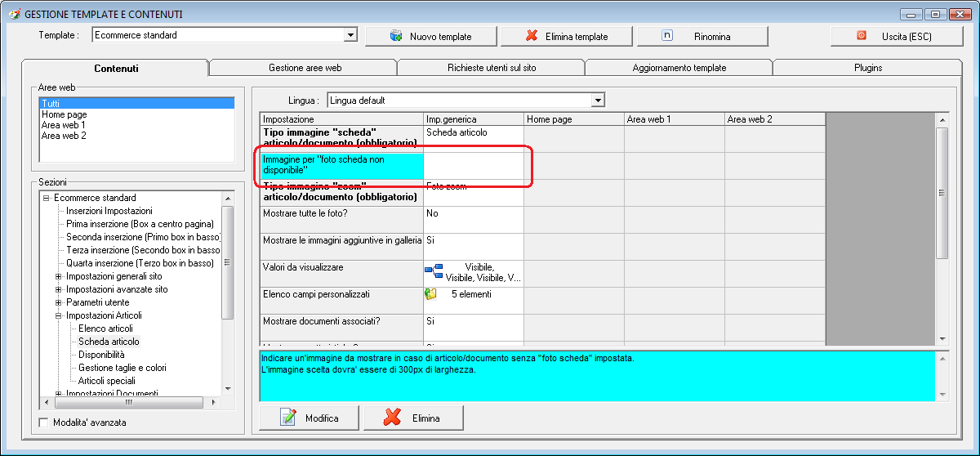Select Elenco articoli tree item
This screenshot has height=456, width=980.
coord(105,329)
